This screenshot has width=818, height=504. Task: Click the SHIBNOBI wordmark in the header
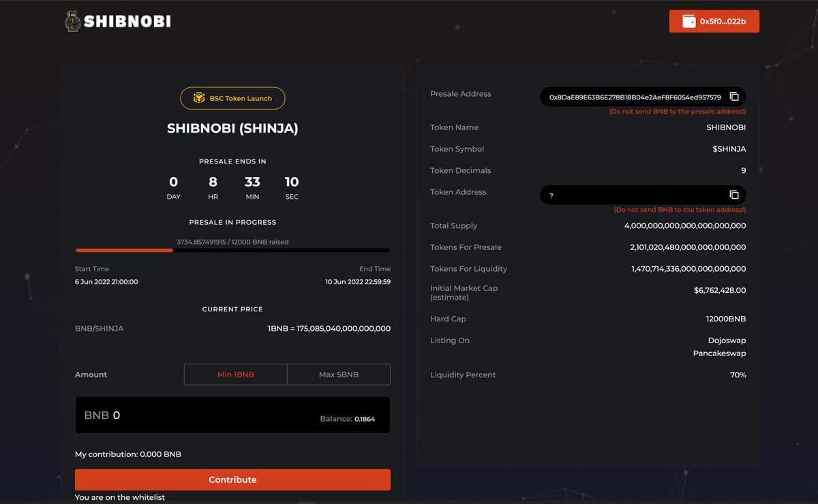point(127,21)
